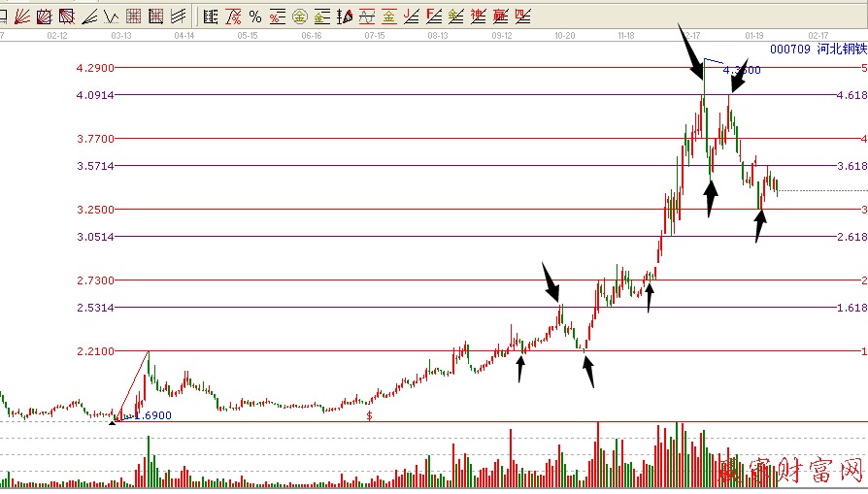The width and height of the screenshot is (868, 494).
Task: Select the zigzag wave line tool
Action: coord(111,16)
